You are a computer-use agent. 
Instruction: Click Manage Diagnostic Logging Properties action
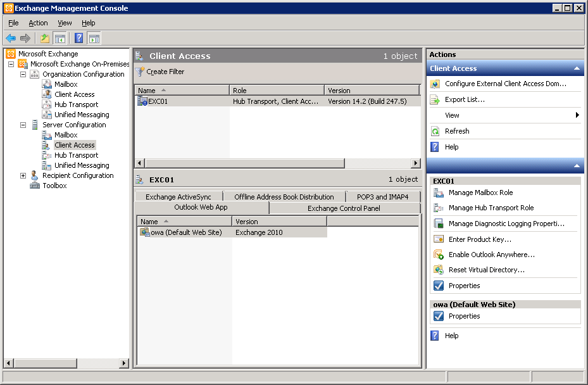tap(506, 224)
